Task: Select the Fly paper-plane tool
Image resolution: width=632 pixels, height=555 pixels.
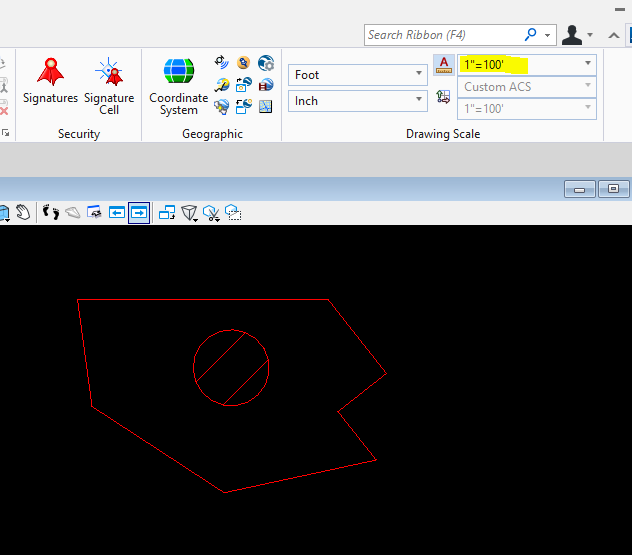Action: coord(73,212)
